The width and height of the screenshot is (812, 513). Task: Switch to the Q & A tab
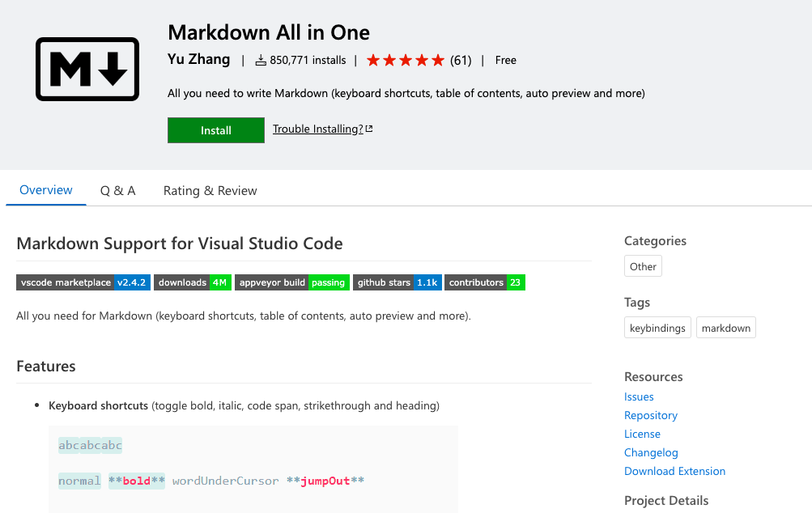click(117, 190)
